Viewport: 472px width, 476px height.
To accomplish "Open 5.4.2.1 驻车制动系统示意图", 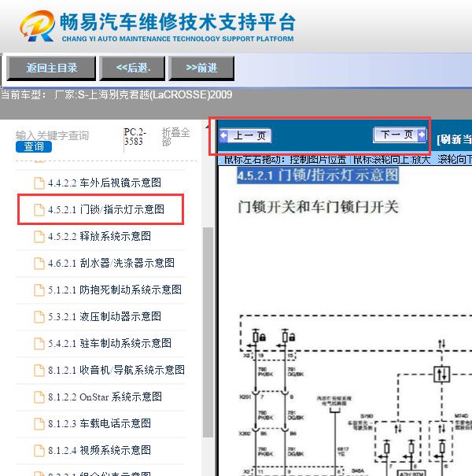I will 109,343.
